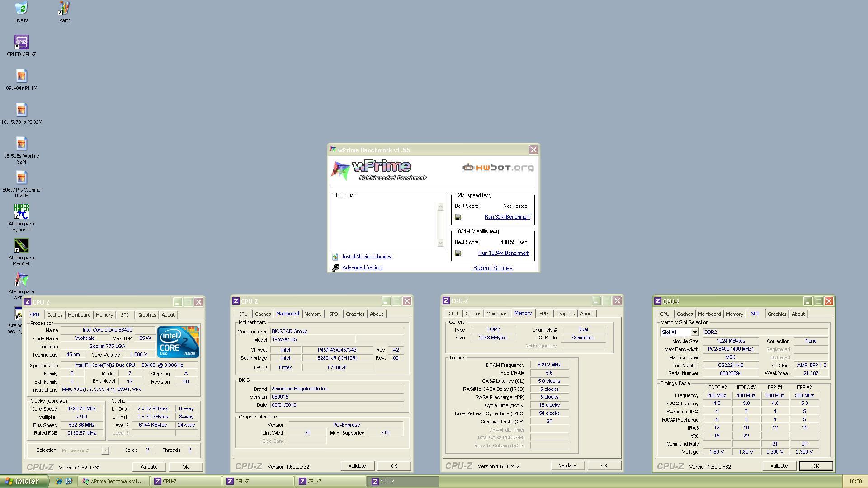
Task: Click Validate in the Memory CPU-Z window
Action: tap(567, 465)
